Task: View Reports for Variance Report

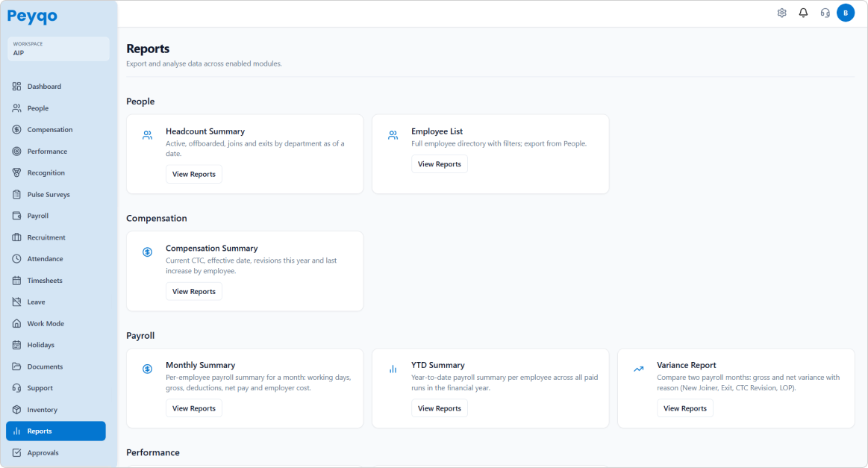Action: point(684,408)
